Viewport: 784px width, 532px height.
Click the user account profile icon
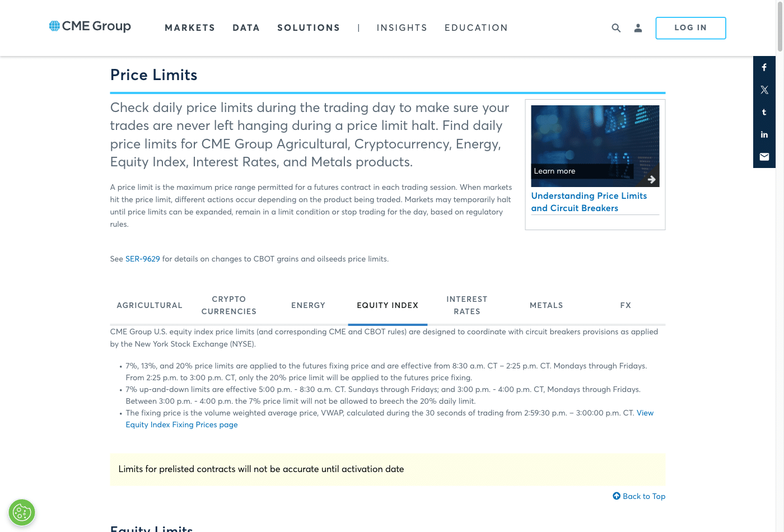coord(638,28)
